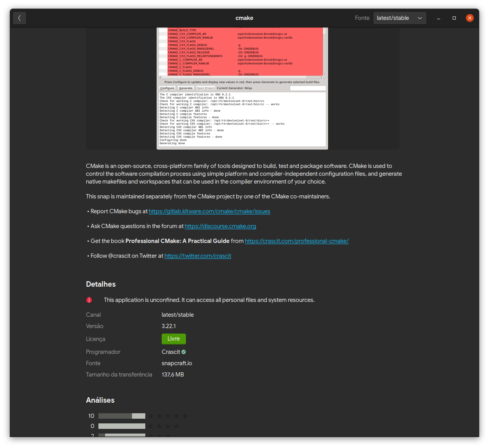Open the latest/stable source dropdown
The image size is (489, 448).
pos(400,18)
